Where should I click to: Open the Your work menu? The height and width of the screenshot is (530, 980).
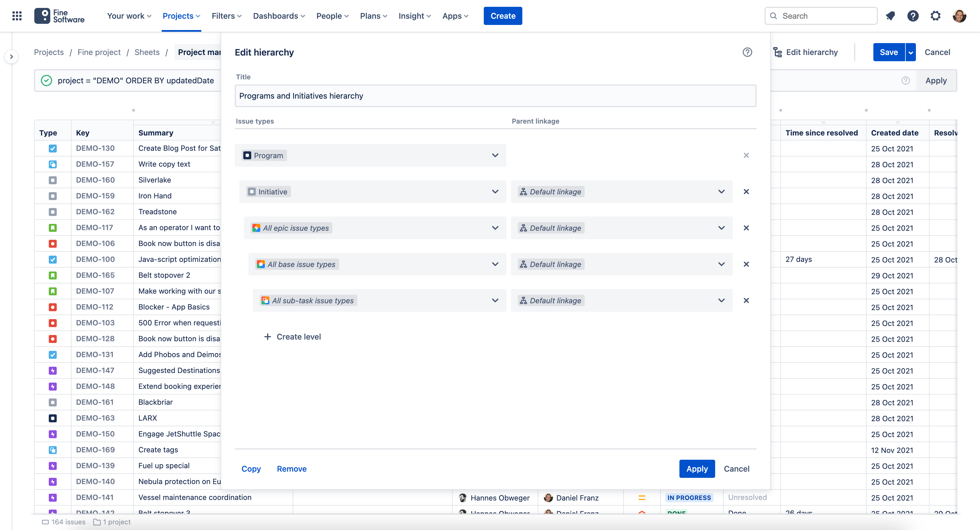(x=129, y=16)
